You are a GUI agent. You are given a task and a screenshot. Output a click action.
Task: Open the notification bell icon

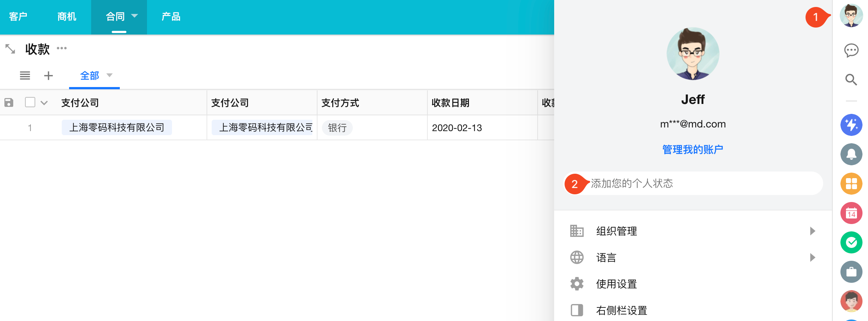[851, 154]
